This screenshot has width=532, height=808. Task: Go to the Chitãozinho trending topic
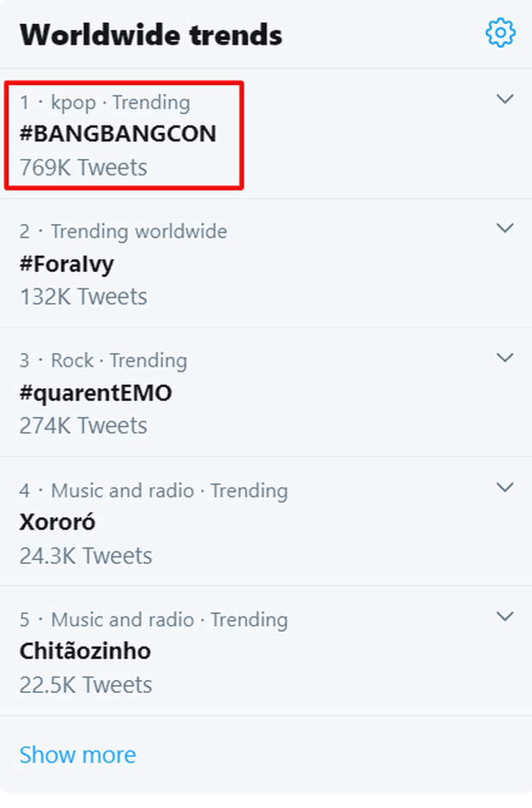tap(85, 651)
